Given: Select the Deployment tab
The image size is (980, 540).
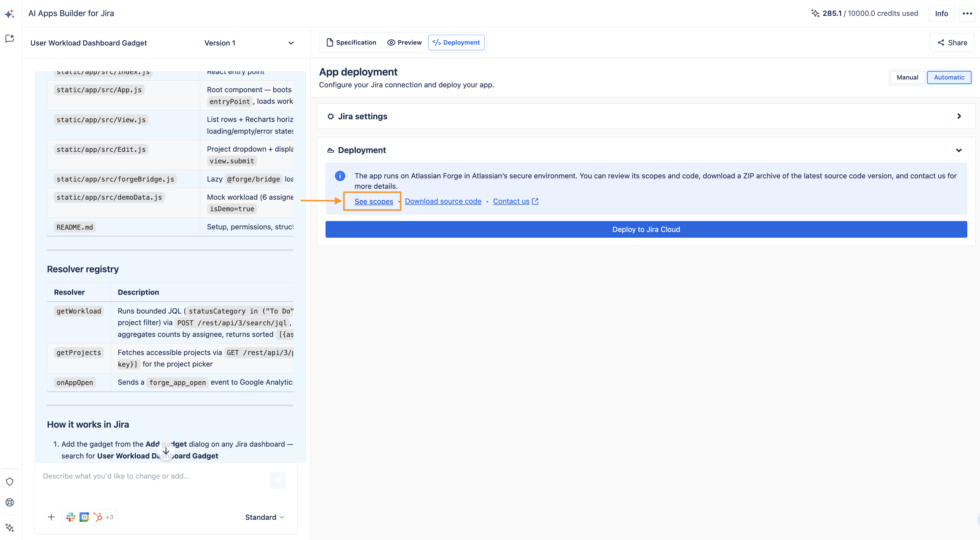Looking at the screenshot, I should click(456, 43).
